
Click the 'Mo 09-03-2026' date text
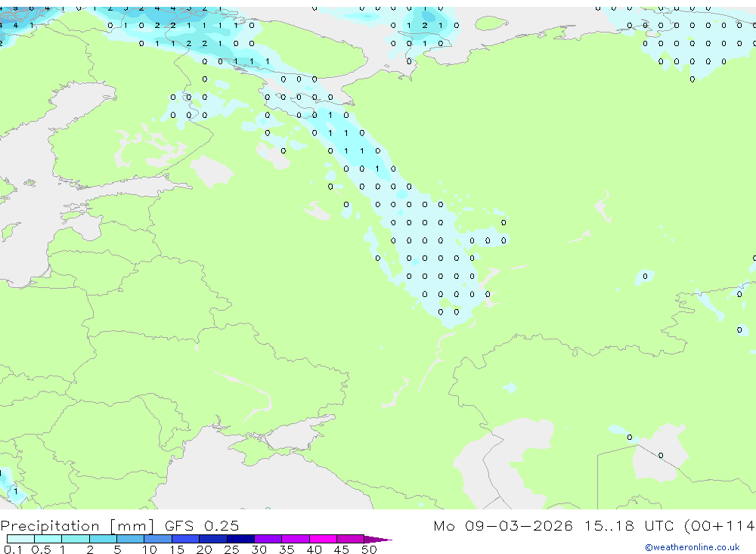[x=503, y=525]
